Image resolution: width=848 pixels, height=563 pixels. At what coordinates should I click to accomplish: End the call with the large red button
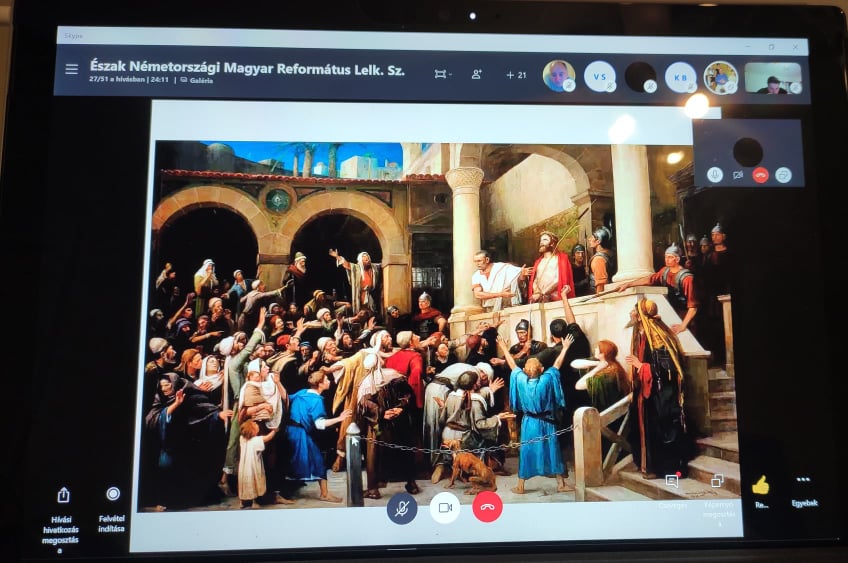click(x=487, y=507)
